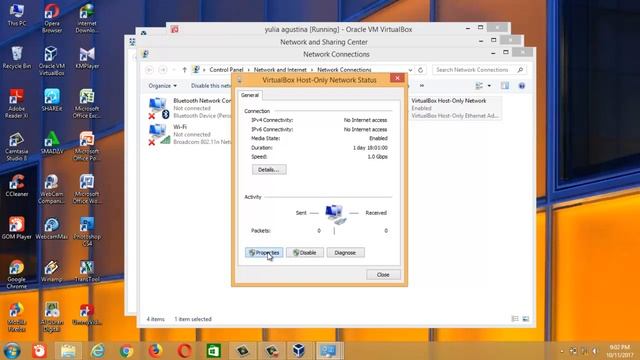This screenshot has height=360, width=640.
Task: Click Control Panel in the address breadcrumb
Action: (x=226, y=70)
